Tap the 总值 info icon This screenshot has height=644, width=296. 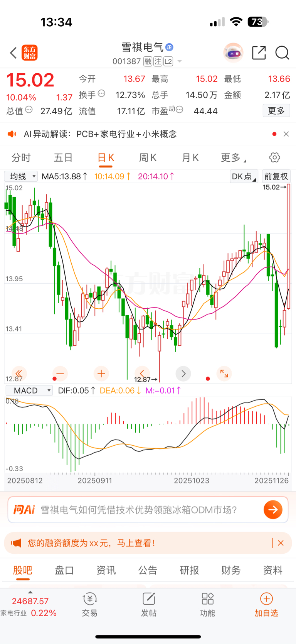[x=29, y=110]
